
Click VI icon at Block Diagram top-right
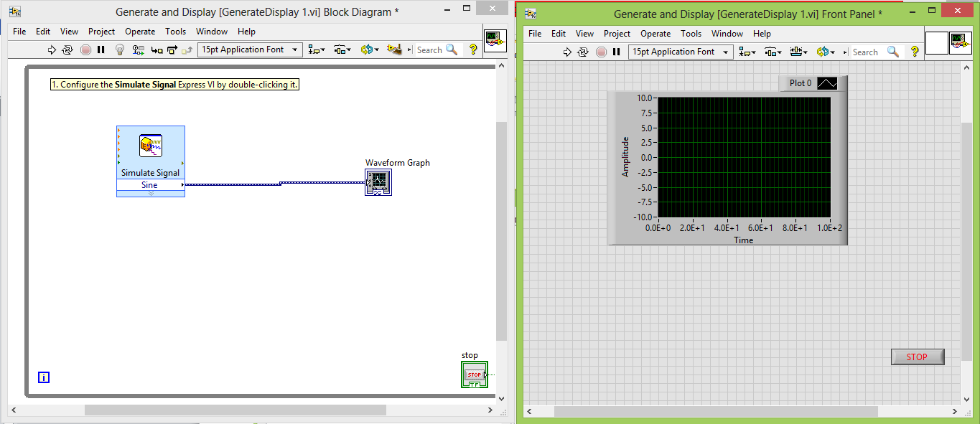[x=495, y=41]
